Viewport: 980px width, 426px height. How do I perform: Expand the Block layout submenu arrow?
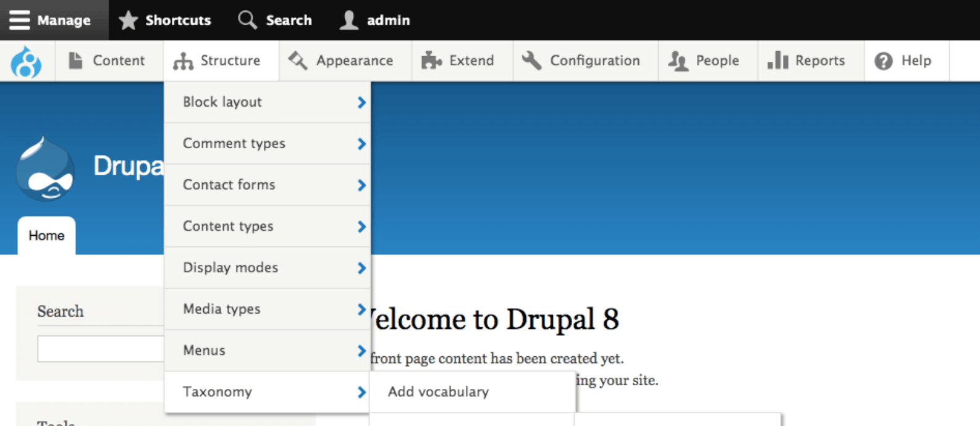point(361,102)
